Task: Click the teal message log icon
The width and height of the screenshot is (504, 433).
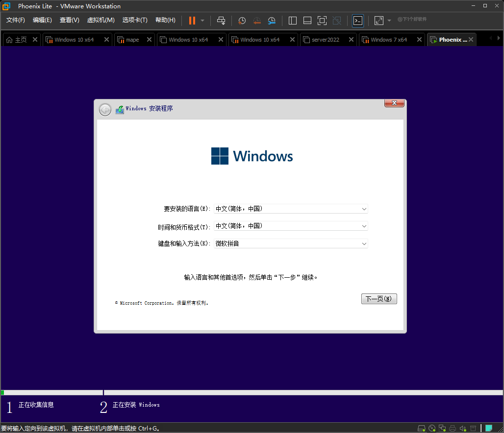Action: [489, 428]
